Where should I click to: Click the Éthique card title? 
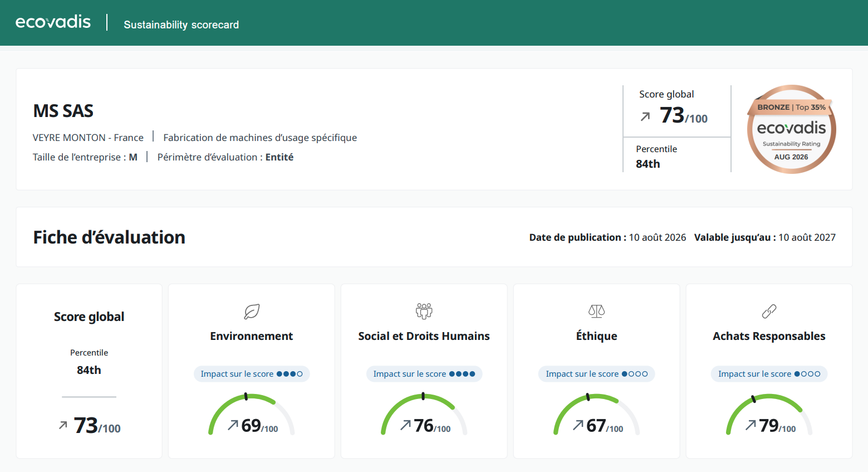pyautogui.click(x=597, y=336)
